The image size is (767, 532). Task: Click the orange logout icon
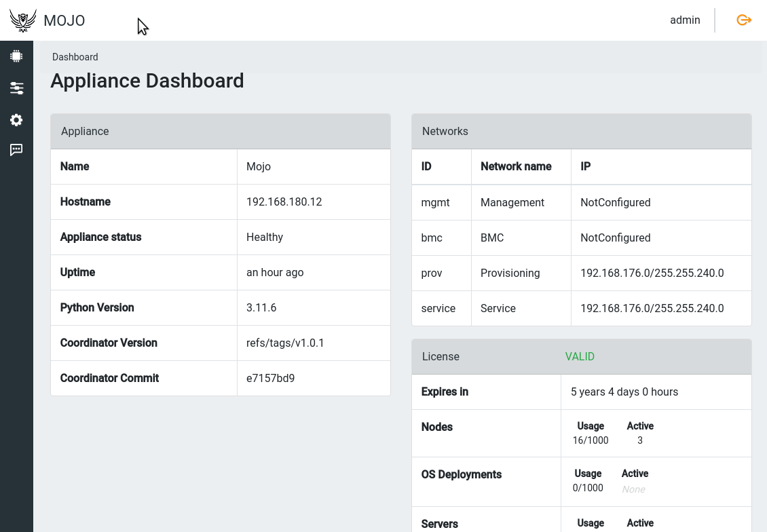(744, 20)
